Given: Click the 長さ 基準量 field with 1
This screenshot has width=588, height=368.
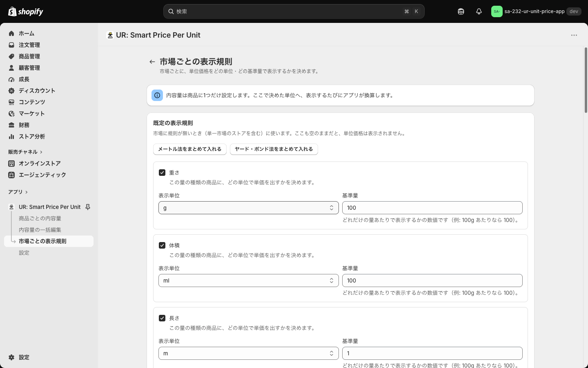Looking at the screenshot, I should 432,353.
